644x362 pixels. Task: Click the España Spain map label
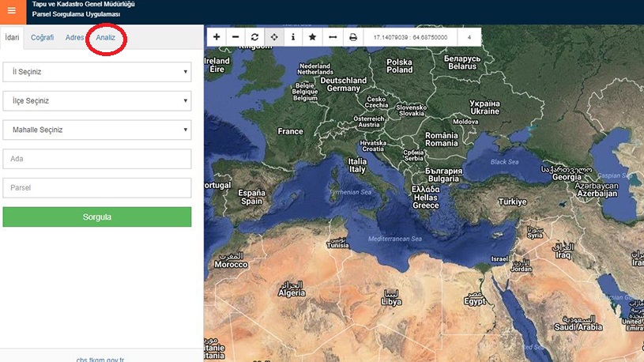click(x=252, y=197)
